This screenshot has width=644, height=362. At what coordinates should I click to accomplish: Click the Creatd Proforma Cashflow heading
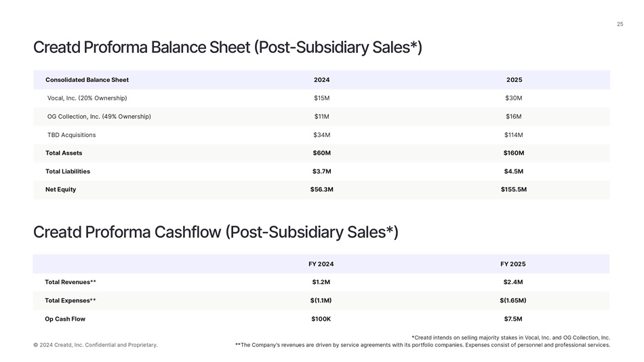(x=216, y=233)
